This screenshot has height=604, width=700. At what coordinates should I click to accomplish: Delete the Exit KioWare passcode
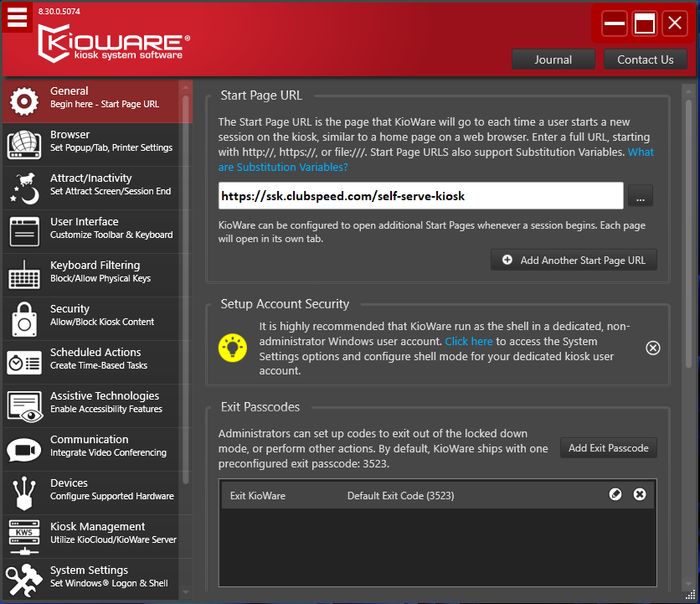(640, 494)
